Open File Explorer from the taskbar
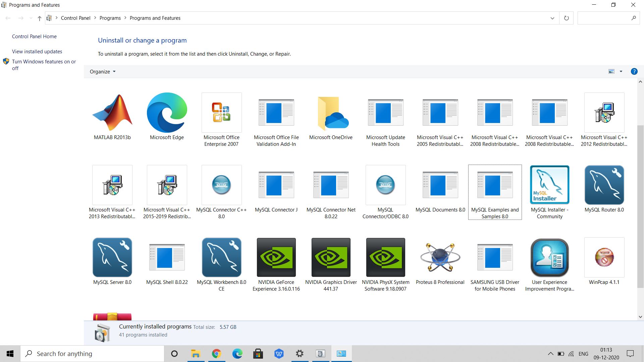Screen dimensions: 644x362 click(x=196, y=354)
